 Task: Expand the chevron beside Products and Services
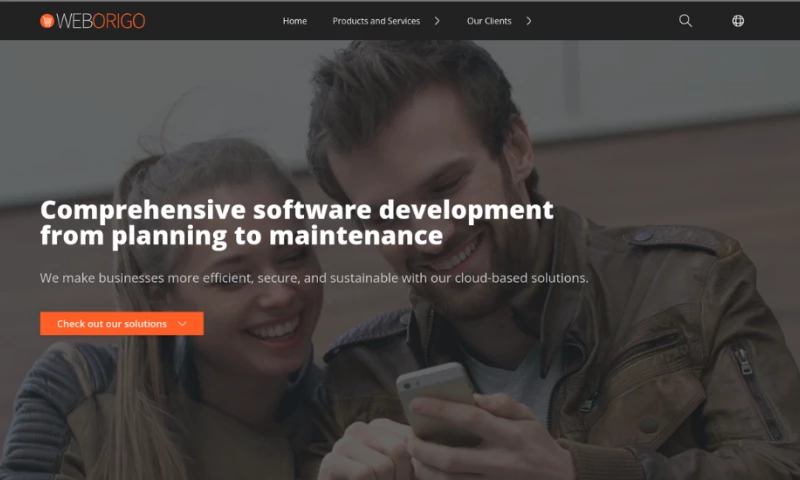pyautogui.click(x=437, y=21)
